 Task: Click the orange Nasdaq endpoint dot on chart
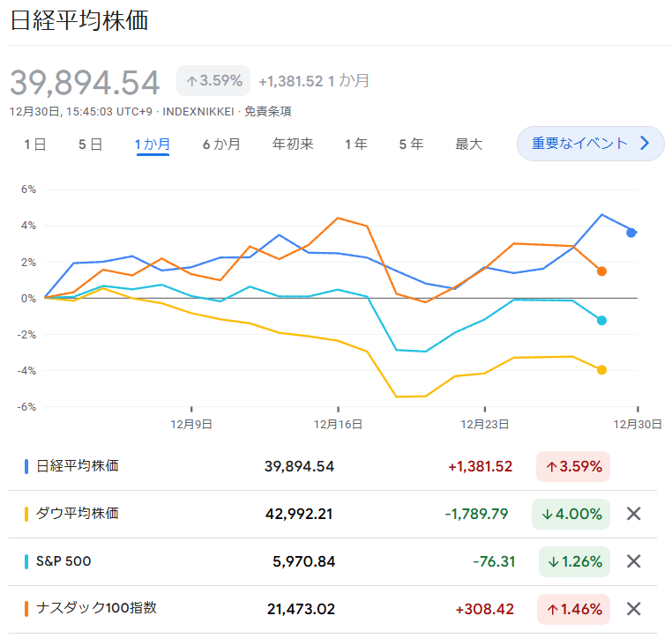click(601, 271)
